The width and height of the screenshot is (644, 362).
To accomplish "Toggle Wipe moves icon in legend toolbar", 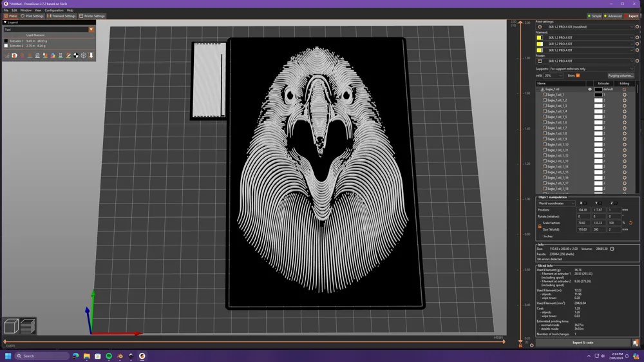I will 14,55.
